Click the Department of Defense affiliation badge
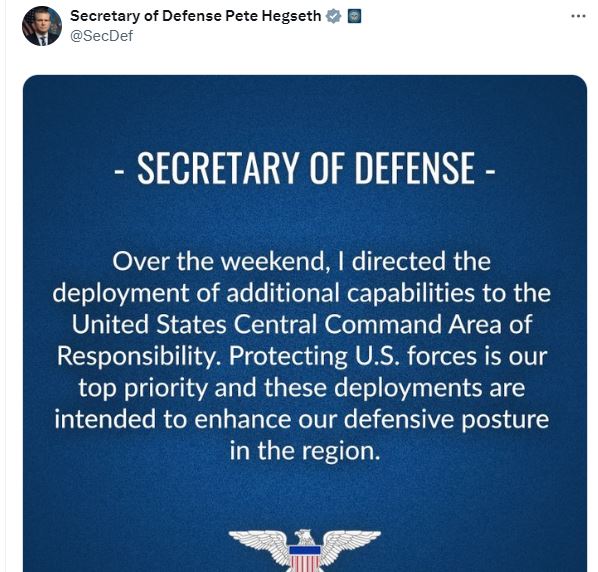 pyautogui.click(x=354, y=16)
